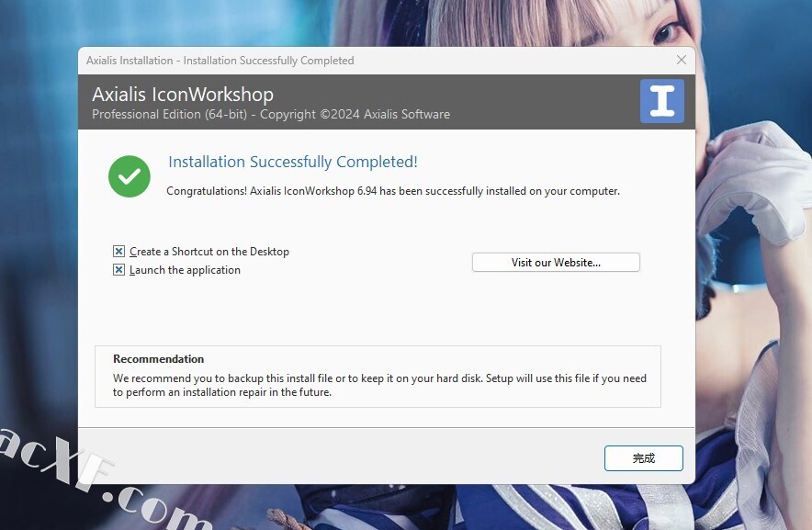The image size is (812, 530).
Task: Open Visit our Website button
Action: (556, 262)
